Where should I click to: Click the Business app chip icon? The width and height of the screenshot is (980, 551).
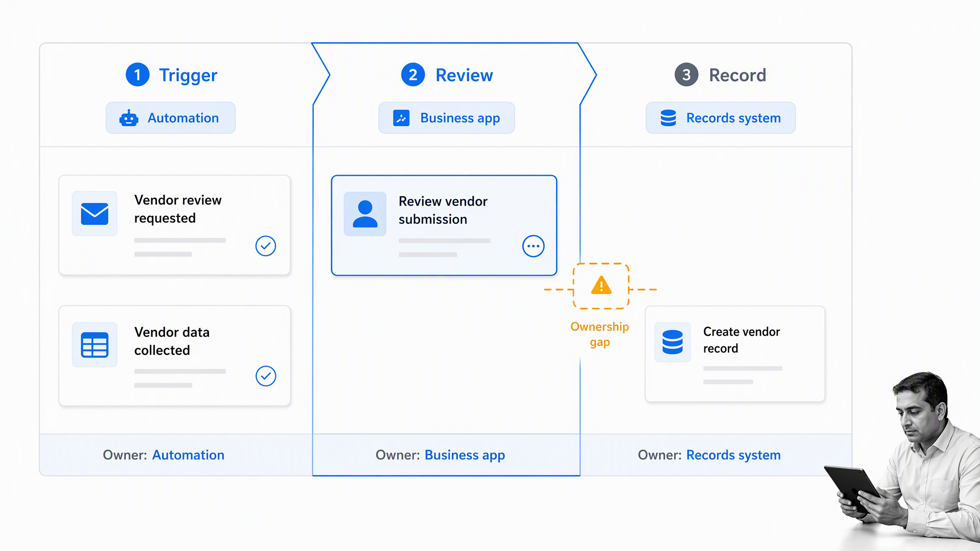point(401,118)
